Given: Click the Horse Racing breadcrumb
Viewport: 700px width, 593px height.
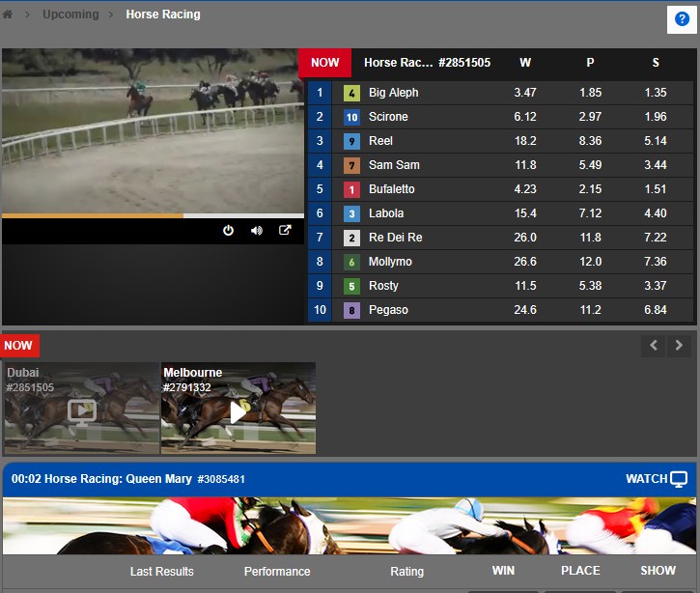Looking at the screenshot, I should tap(163, 14).
